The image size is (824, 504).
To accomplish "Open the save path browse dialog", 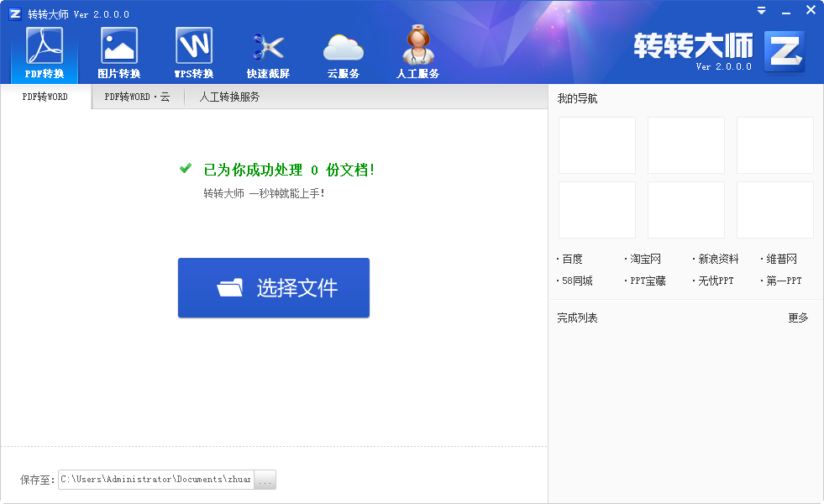I will point(265,479).
